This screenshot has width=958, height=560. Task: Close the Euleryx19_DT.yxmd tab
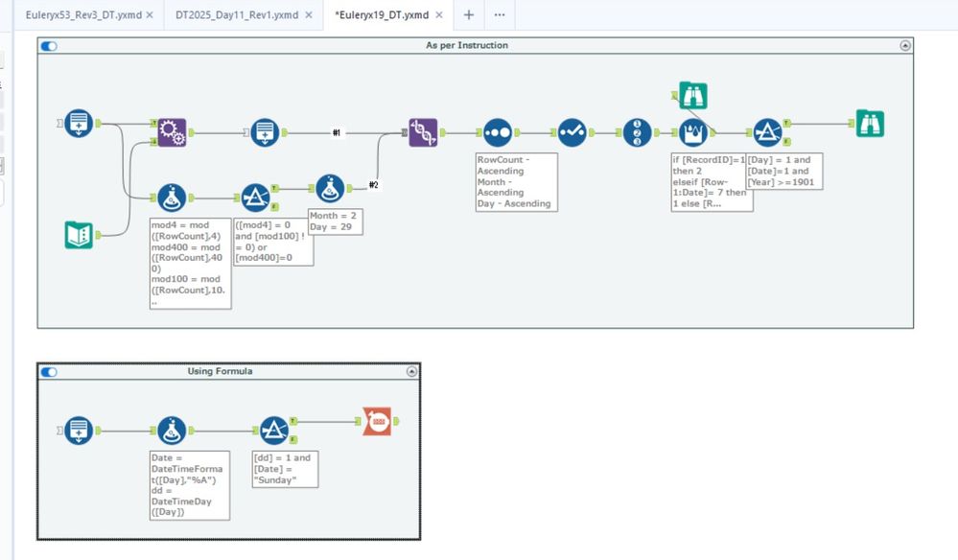coord(438,14)
